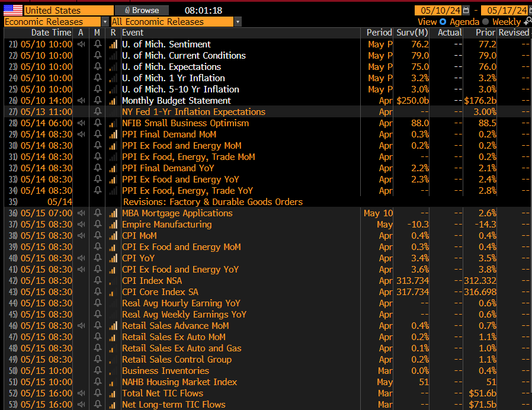Open the CPI Index NSA event
This screenshot has height=410, width=532.
152,281
